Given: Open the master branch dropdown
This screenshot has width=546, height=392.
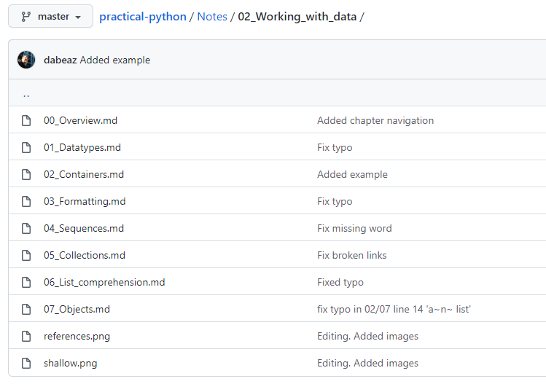Looking at the screenshot, I should 50,16.
